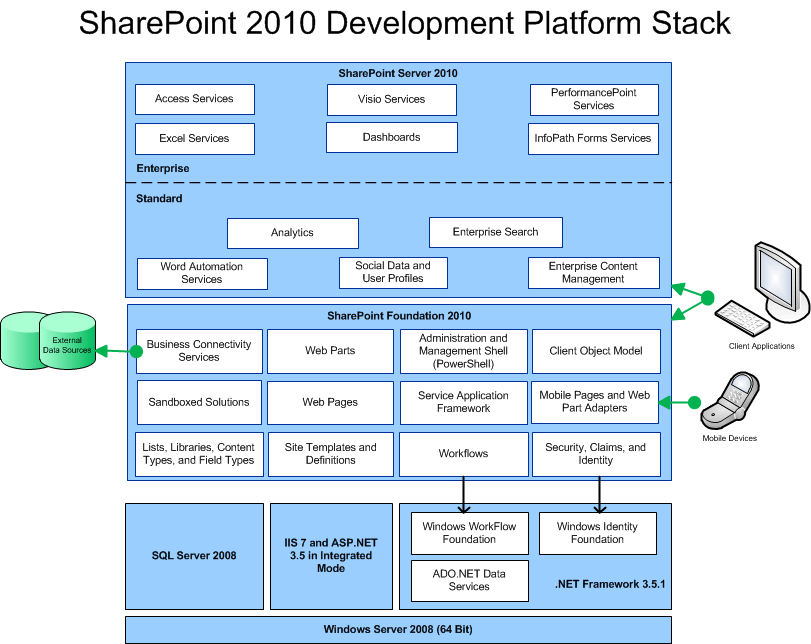Click the green arrow linking External Data Sources
811x644 pixels.
coord(115,350)
